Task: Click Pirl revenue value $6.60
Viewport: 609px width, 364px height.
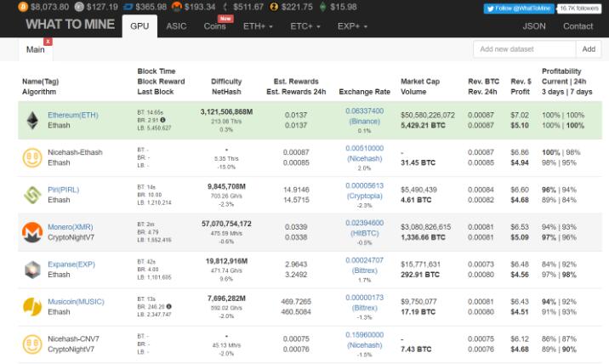Action: coord(520,190)
